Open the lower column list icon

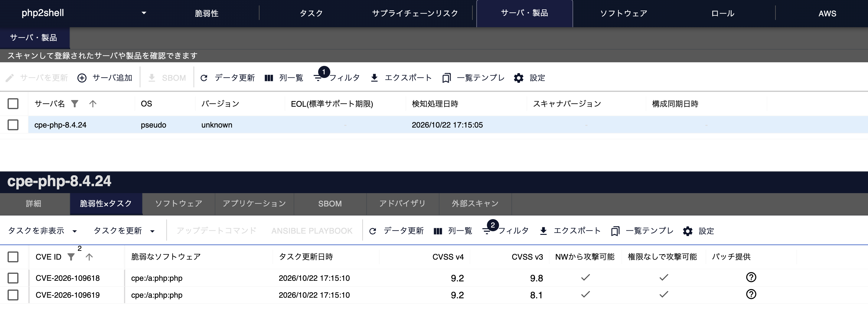pos(438,231)
